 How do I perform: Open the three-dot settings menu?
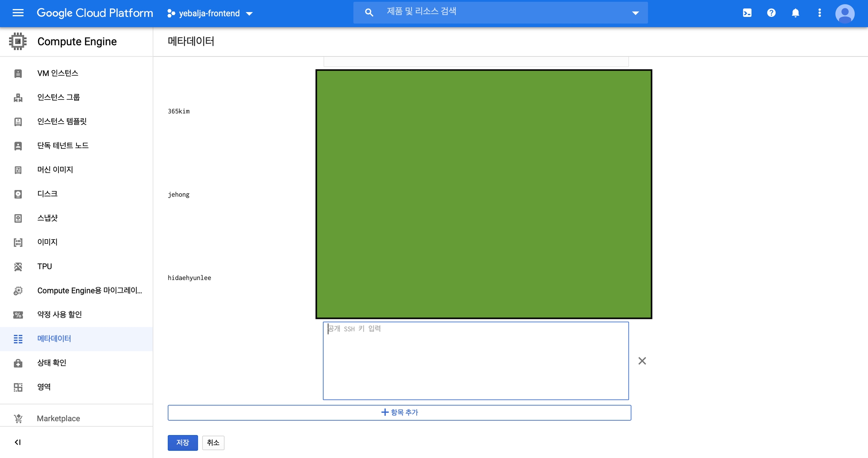point(819,13)
